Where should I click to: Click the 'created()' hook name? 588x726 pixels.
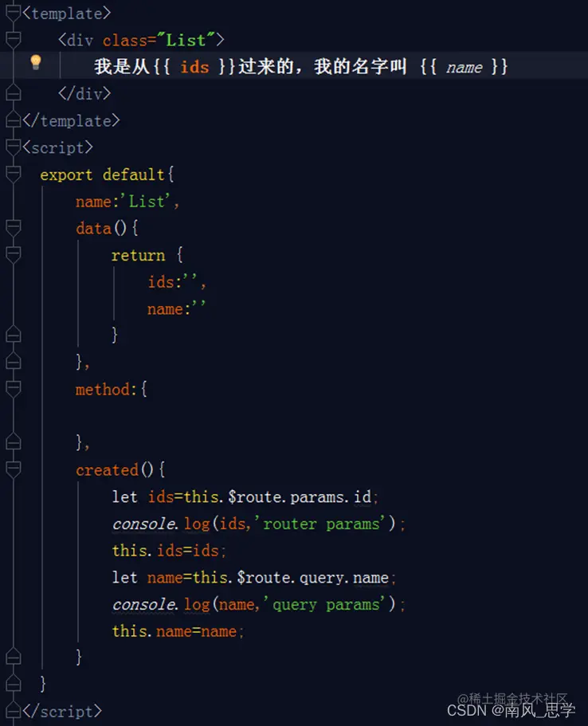point(115,470)
